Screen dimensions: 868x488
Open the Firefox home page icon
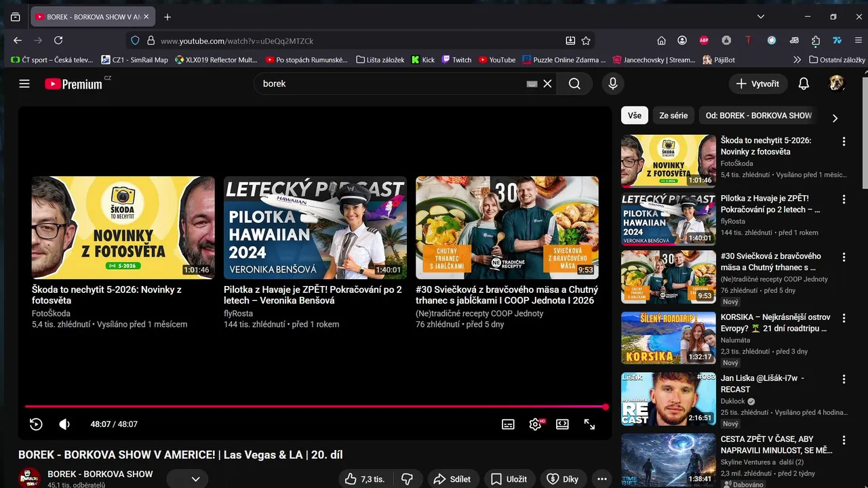coord(661,41)
